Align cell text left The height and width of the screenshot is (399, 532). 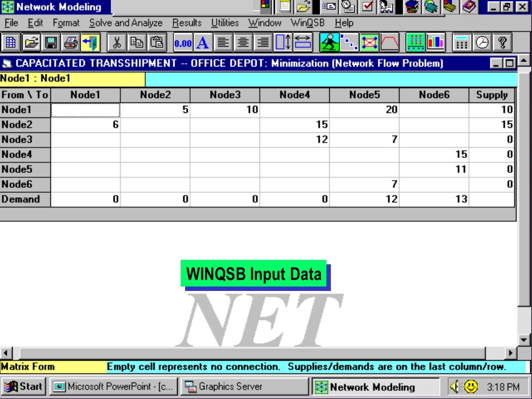tap(223, 43)
